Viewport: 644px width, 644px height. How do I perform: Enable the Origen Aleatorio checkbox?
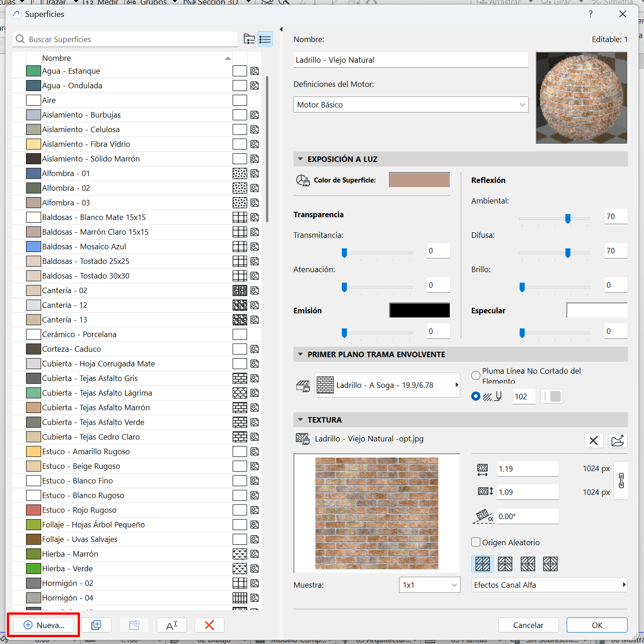pyautogui.click(x=475, y=542)
